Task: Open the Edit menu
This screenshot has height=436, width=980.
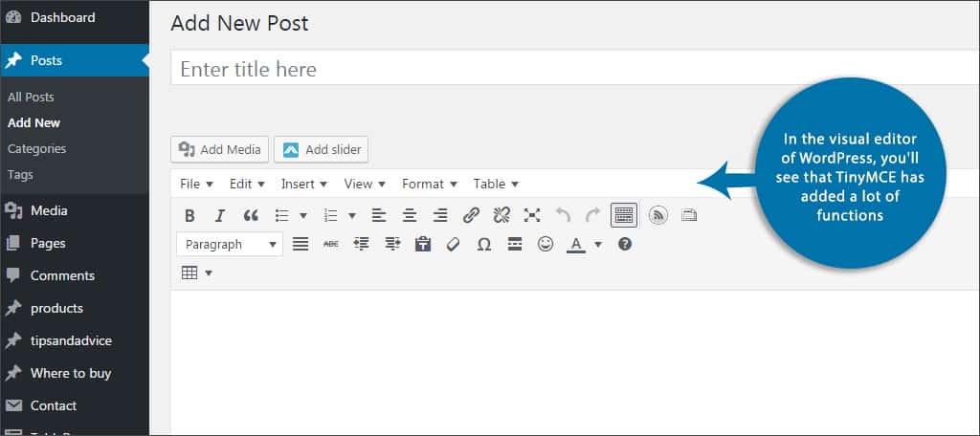Action: [x=247, y=184]
